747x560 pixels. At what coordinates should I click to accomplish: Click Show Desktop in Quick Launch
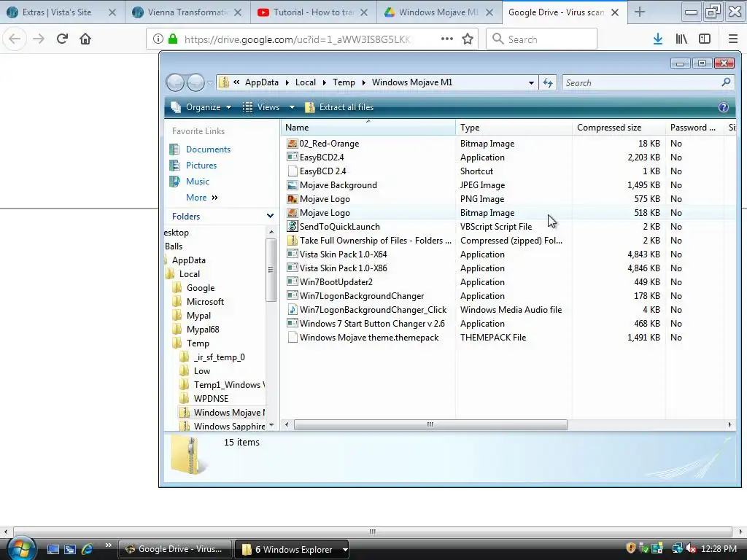53,549
